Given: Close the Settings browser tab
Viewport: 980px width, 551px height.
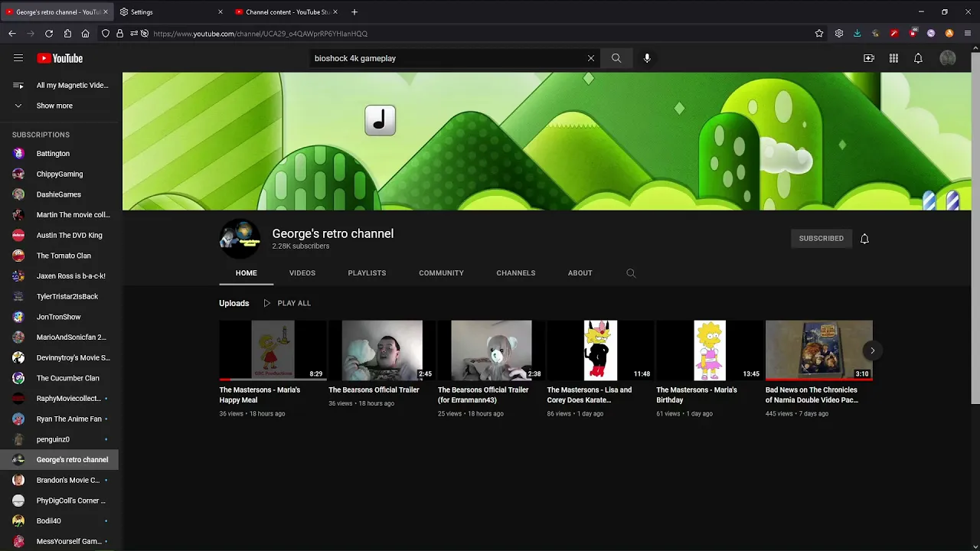Looking at the screenshot, I should (x=220, y=12).
